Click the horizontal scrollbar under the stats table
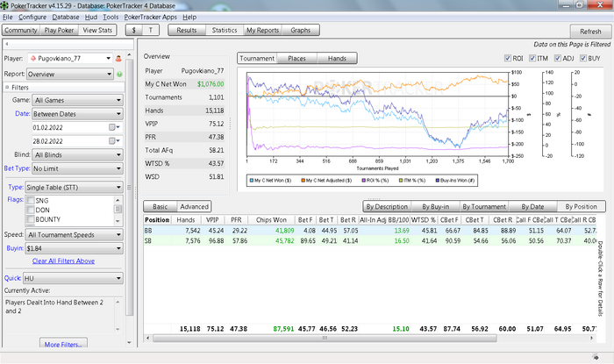This screenshot has width=614, height=364. 325,338
